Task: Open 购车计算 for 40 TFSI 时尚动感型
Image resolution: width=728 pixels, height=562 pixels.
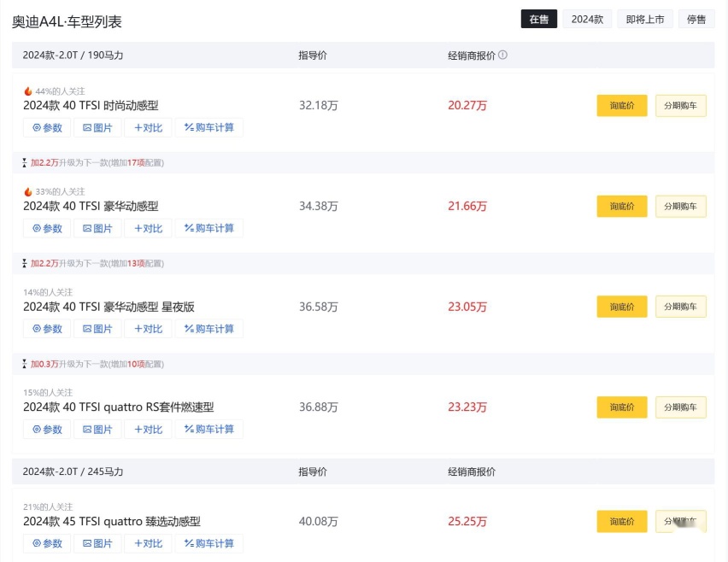Action: (209, 127)
